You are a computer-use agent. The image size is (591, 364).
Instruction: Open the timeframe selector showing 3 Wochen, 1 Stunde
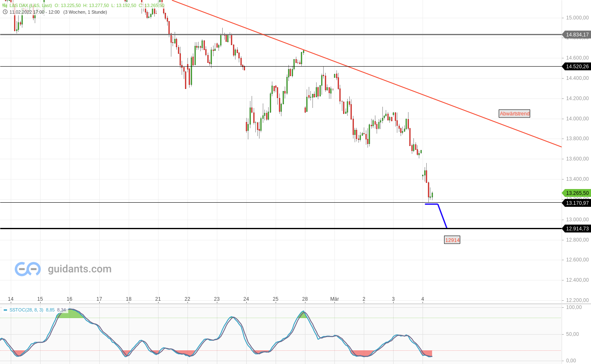coord(86,12)
